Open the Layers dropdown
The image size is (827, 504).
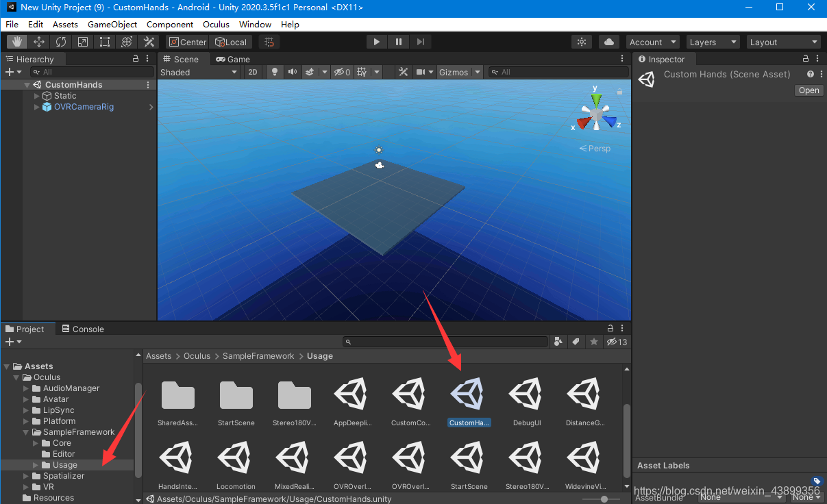[713, 42]
